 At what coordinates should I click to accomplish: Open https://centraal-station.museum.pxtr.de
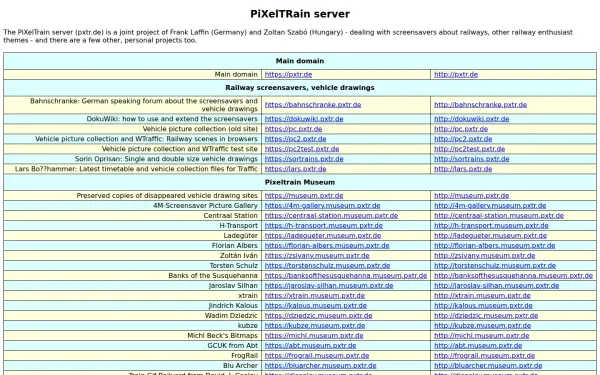point(331,215)
